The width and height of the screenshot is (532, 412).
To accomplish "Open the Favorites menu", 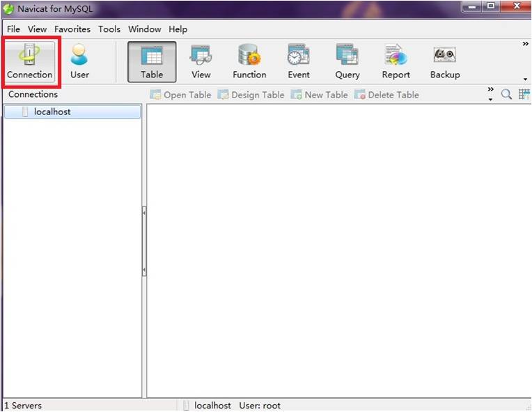I will tap(72, 29).
